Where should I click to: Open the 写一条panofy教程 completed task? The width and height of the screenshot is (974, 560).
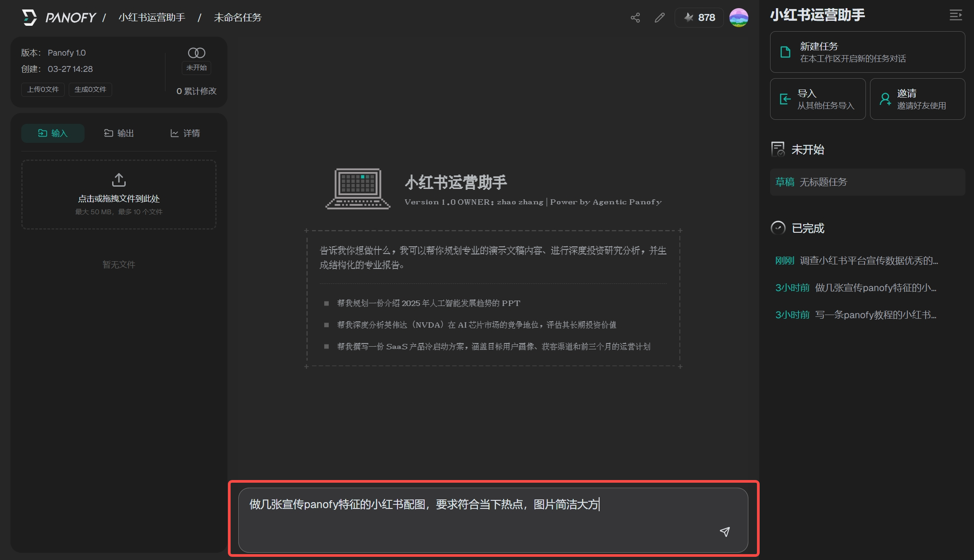point(856,315)
